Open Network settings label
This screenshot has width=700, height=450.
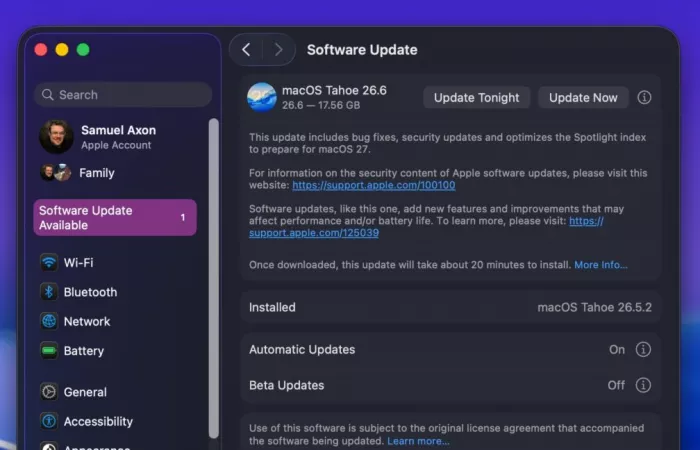pyautogui.click(x=87, y=321)
